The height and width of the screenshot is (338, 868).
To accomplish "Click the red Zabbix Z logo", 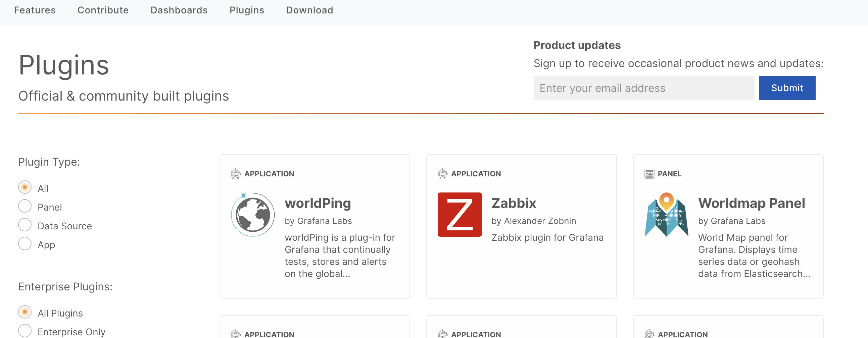I will tap(460, 215).
